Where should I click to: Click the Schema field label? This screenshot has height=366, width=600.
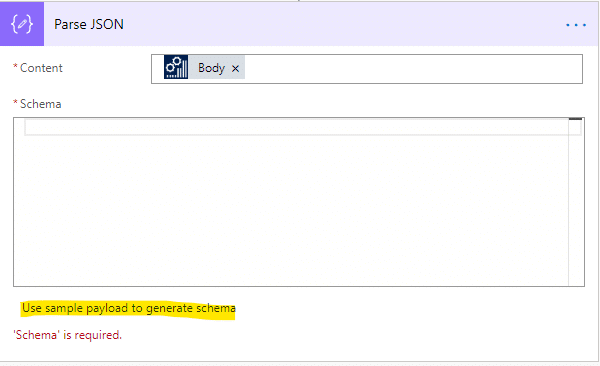click(41, 104)
